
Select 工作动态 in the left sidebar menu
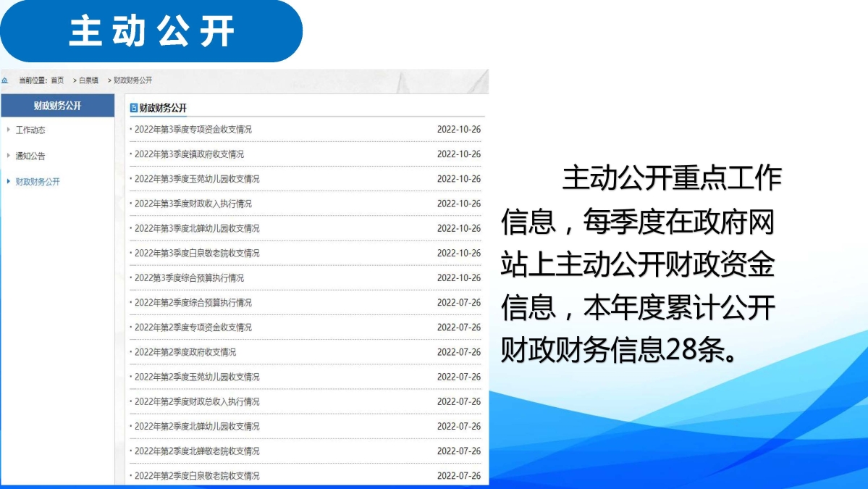(31, 131)
